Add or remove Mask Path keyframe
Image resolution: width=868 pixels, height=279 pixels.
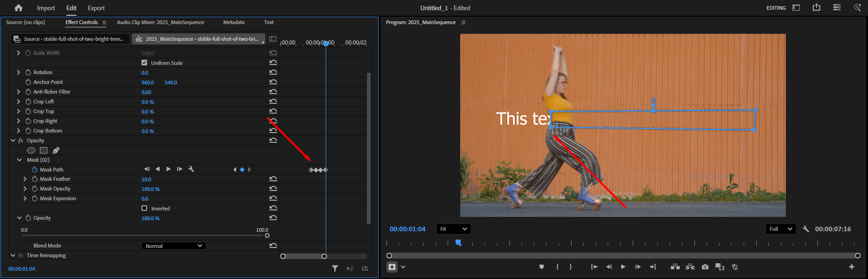click(x=242, y=170)
